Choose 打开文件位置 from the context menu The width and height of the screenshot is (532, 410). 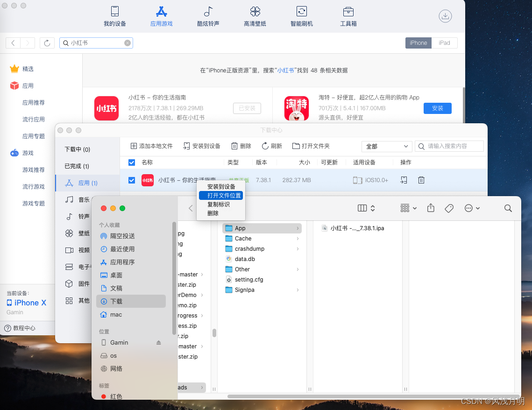[x=221, y=196]
